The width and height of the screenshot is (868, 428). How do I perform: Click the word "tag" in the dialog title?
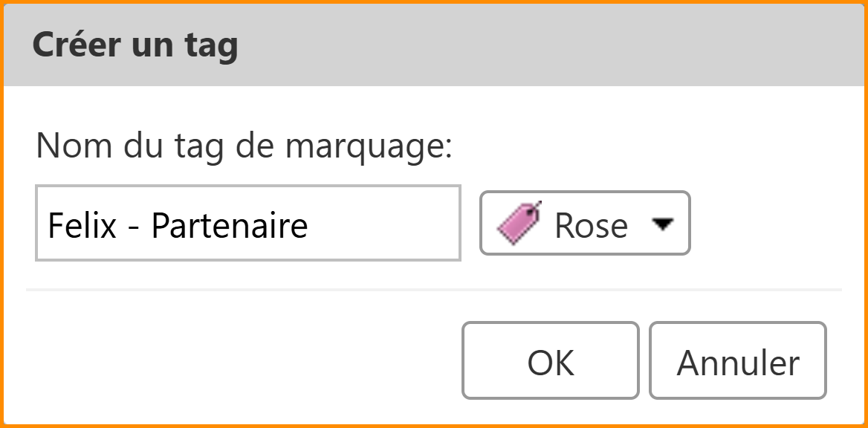pyautogui.click(x=210, y=45)
